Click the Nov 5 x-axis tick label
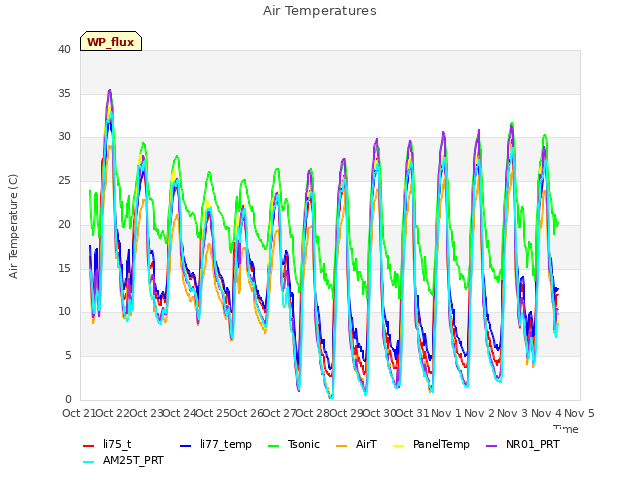The height and width of the screenshot is (480, 640). click(579, 413)
